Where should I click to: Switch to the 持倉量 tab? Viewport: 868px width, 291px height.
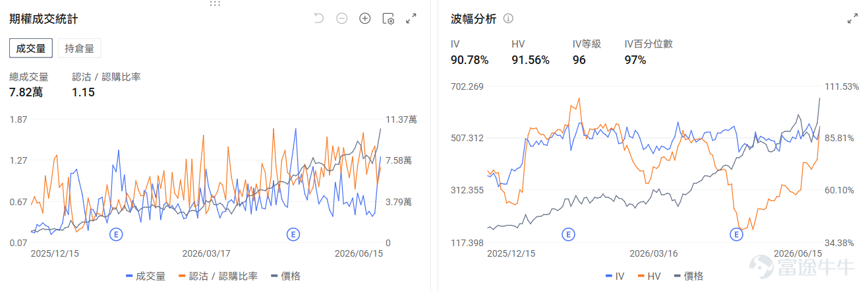click(79, 48)
